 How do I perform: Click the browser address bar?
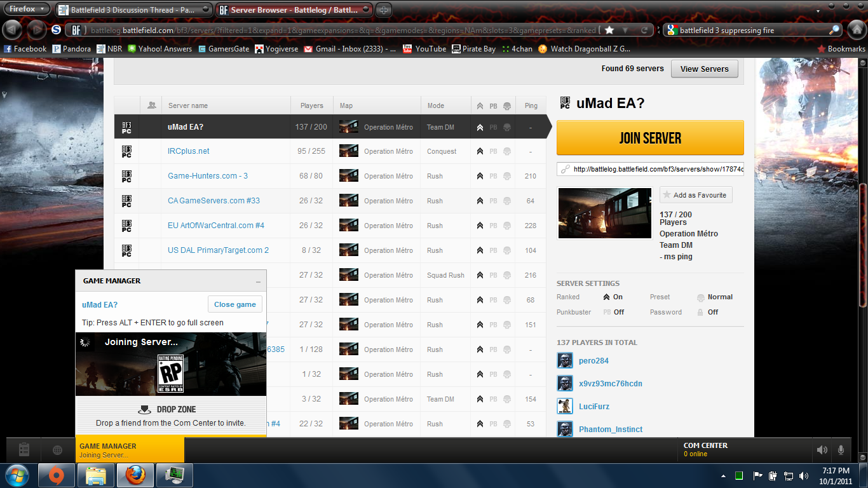pos(343,30)
